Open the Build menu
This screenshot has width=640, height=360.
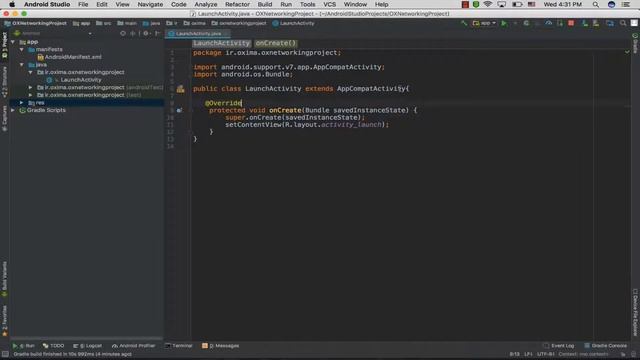coord(264,4)
